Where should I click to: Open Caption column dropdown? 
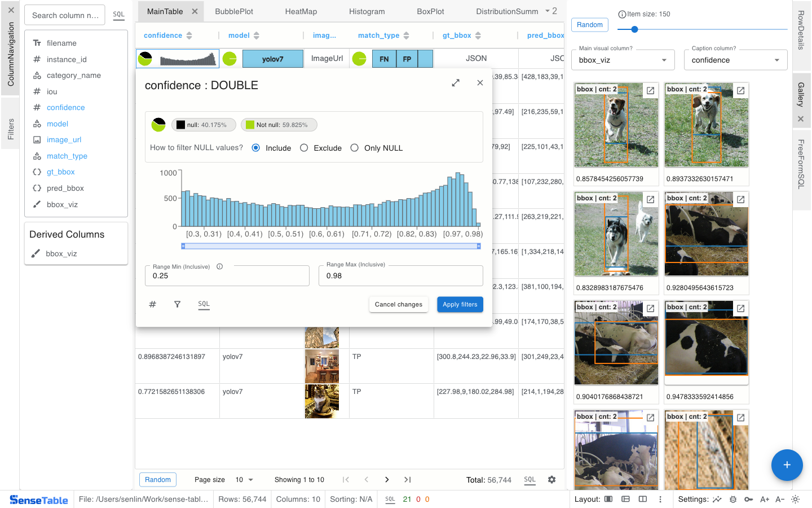point(735,60)
